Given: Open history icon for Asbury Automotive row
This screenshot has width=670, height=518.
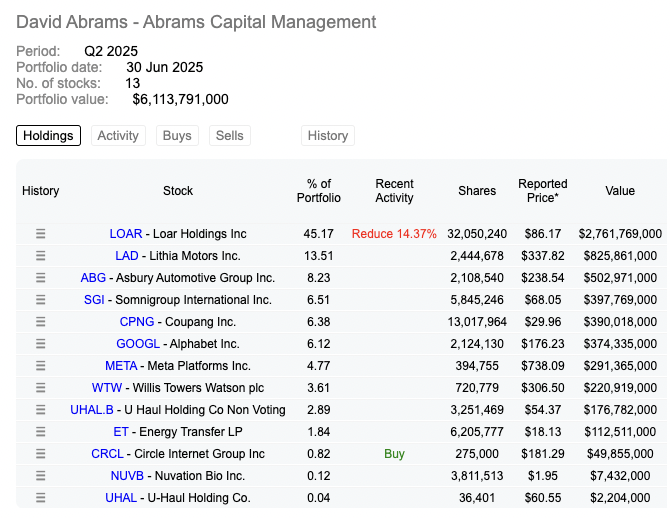Looking at the screenshot, I should pyautogui.click(x=41, y=278).
